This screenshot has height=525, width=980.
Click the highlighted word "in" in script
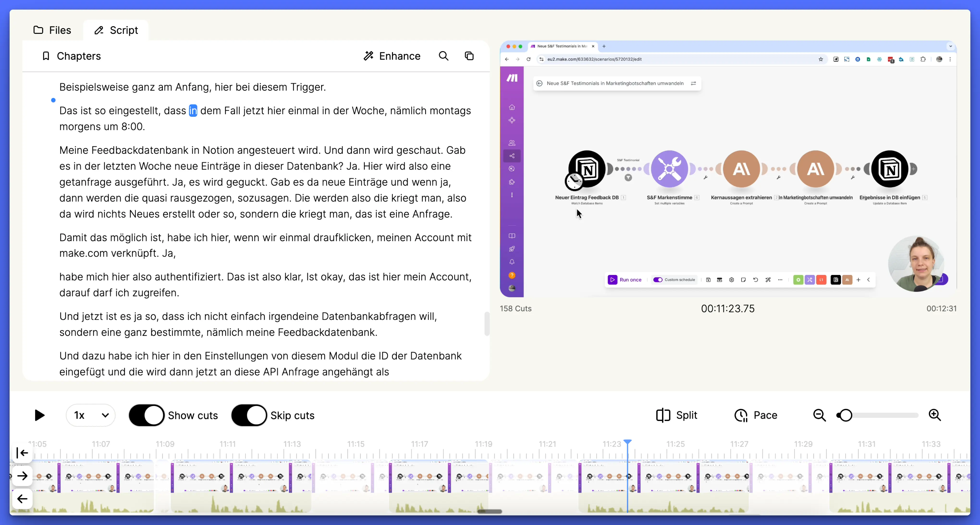193,111
